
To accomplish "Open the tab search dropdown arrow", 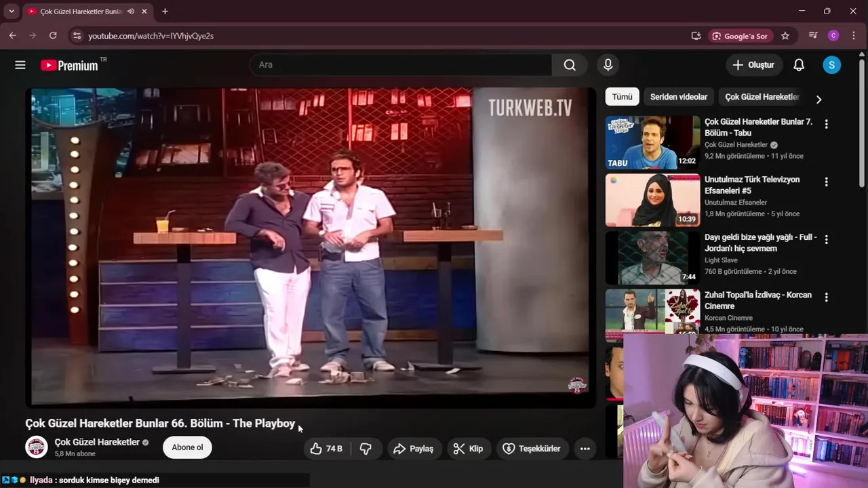I will (12, 12).
